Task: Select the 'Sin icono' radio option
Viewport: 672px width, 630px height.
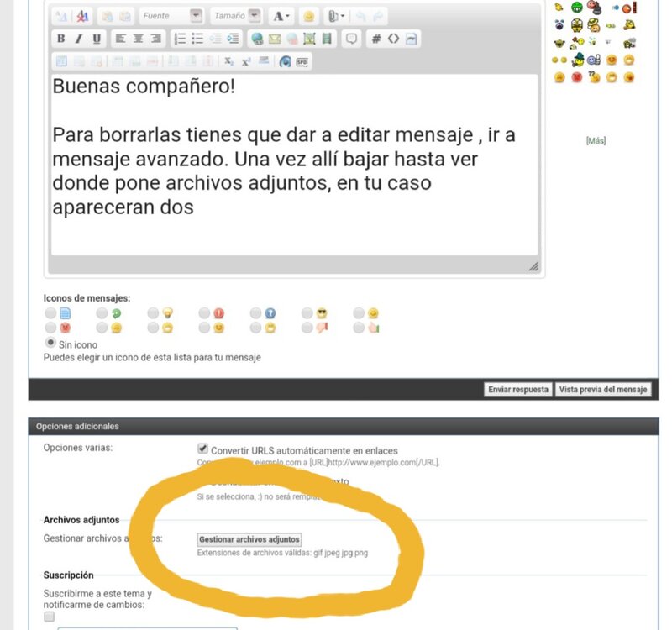Action: click(50, 344)
